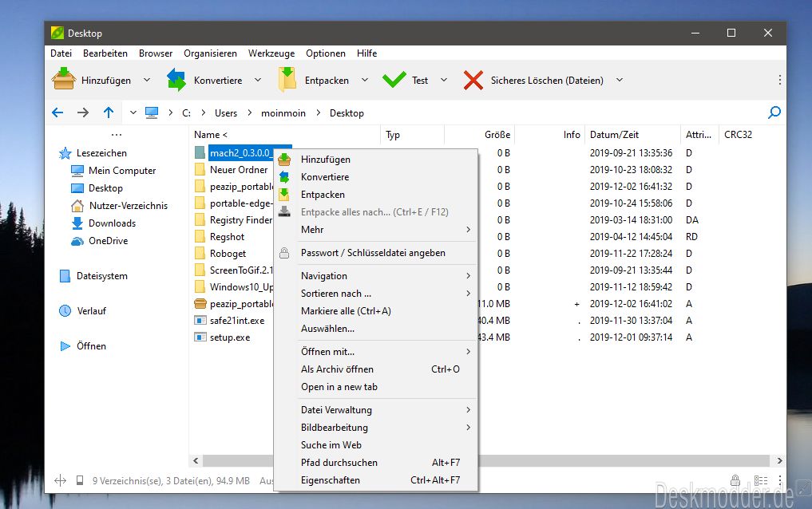This screenshot has width=812, height=509.
Task: Choose Markiere alle (Ctrl+A)
Action: point(375,311)
